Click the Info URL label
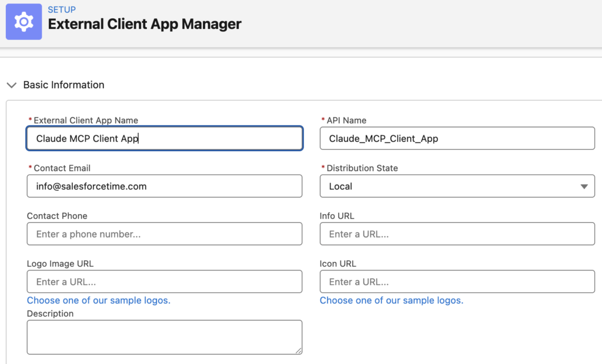 [x=337, y=216]
